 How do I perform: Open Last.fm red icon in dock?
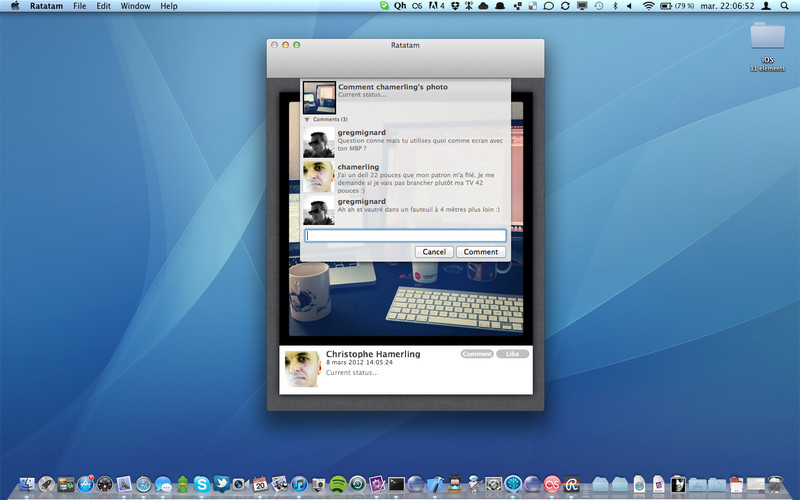552,484
